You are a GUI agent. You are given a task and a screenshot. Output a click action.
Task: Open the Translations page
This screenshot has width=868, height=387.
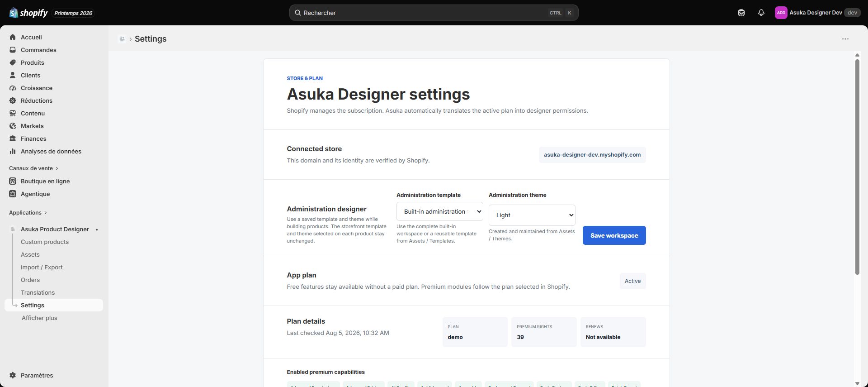click(38, 292)
